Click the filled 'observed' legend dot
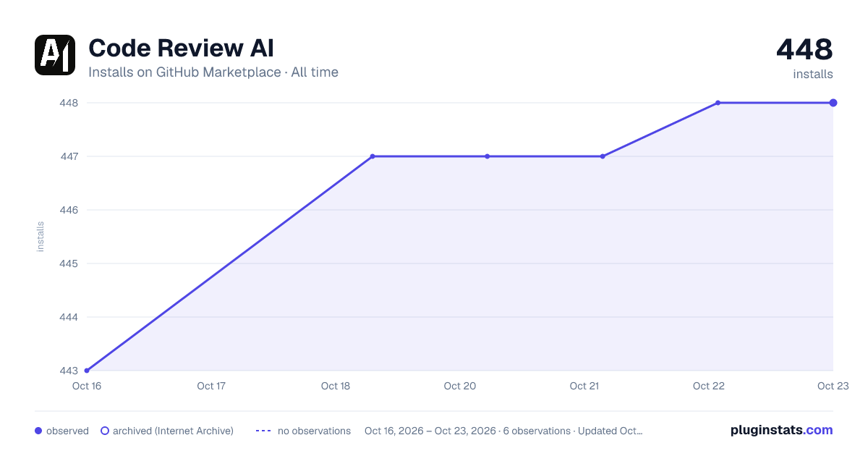868x456 pixels. (38, 431)
